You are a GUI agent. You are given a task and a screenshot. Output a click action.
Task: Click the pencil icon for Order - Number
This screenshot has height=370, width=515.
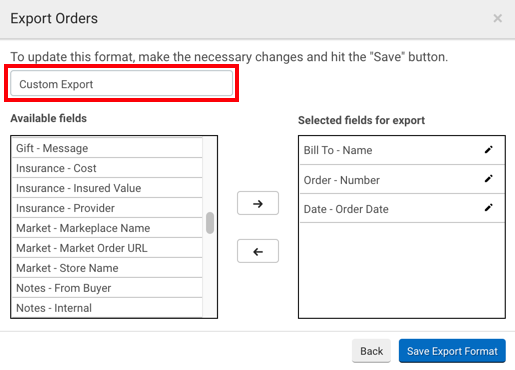488,179
